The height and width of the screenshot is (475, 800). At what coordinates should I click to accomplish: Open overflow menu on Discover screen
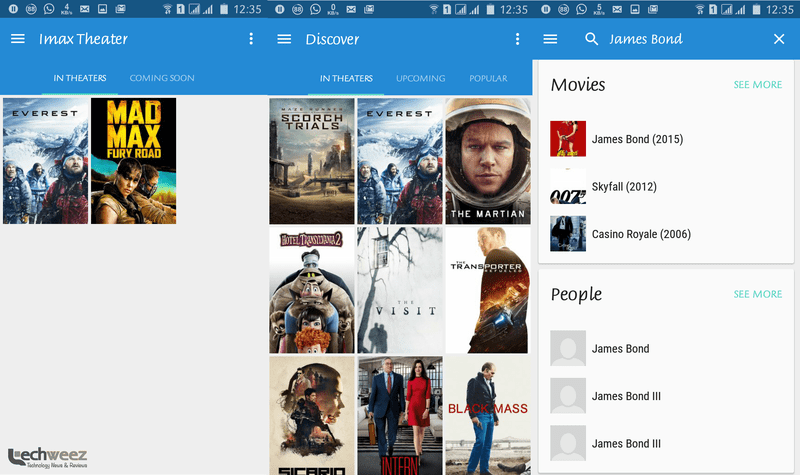(x=517, y=39)
